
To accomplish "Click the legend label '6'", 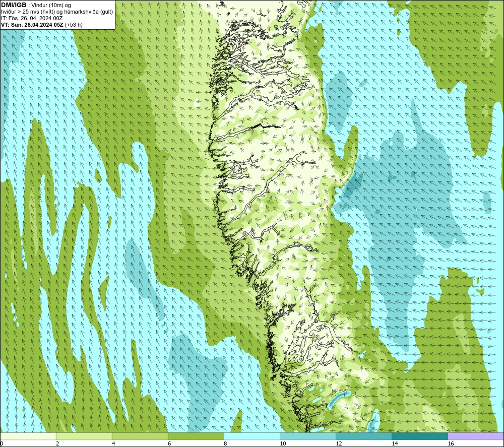I will pyautogui.click(x=169, y=444).
